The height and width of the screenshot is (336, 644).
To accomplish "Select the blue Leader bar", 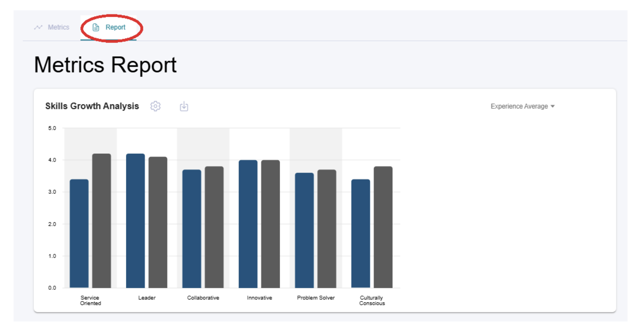I will pos(135,221).
